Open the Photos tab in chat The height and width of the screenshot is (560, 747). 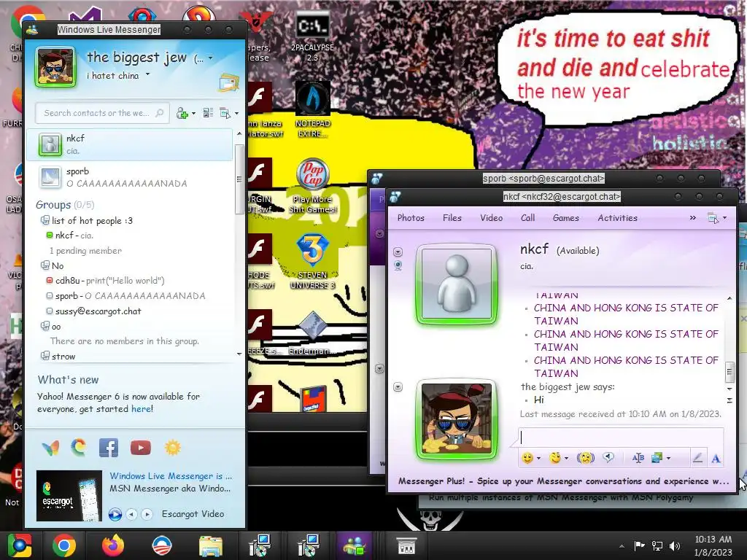click(x=411, y=217)
